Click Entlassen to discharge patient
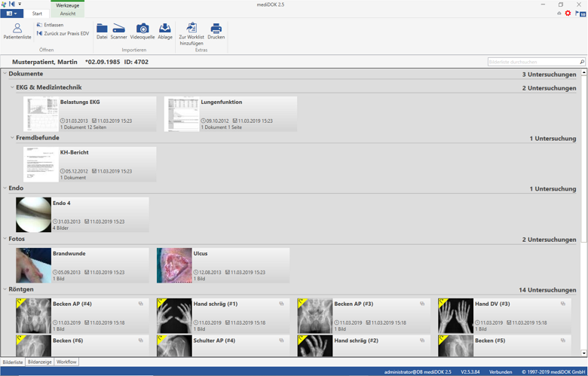 pos(53,25)
